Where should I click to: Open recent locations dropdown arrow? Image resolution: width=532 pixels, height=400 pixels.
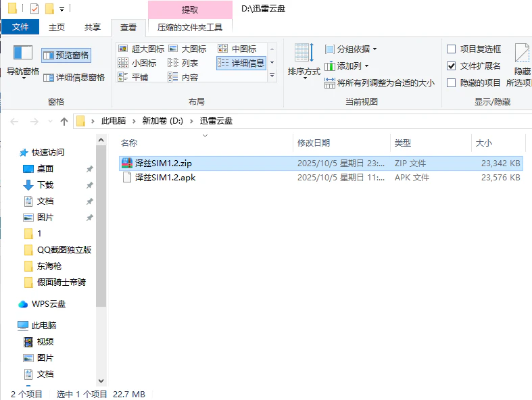[50, 121]
